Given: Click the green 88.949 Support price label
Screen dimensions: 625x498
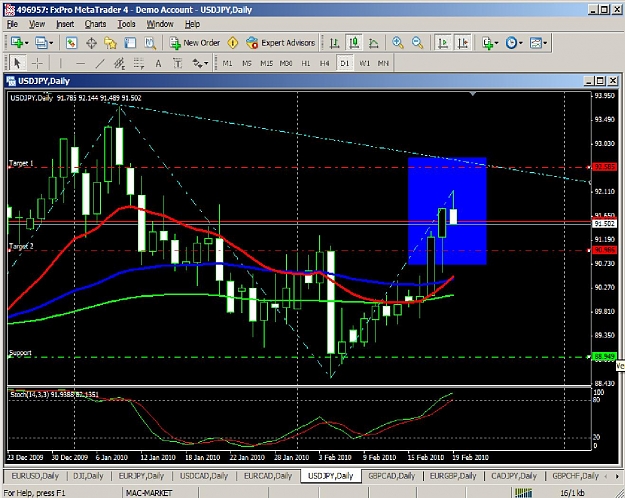Looking at the screenshot, I should click(x=604, y=356).
